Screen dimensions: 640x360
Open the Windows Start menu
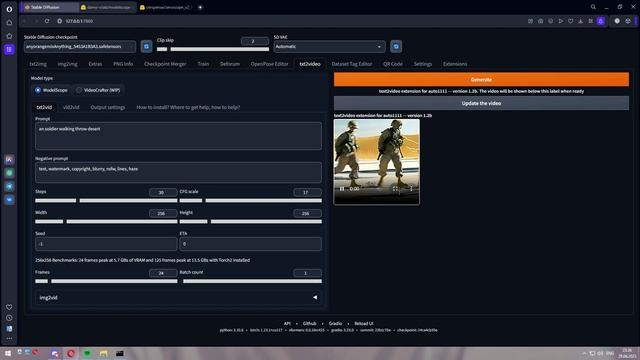[7, 353]
